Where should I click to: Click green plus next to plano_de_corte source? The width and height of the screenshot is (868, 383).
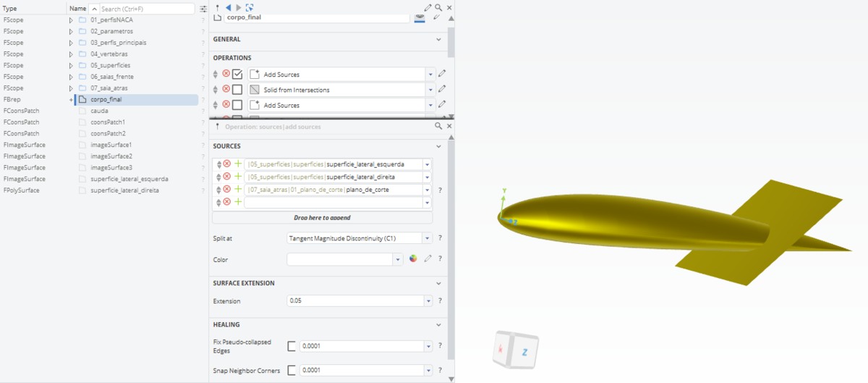click(238, 190)
